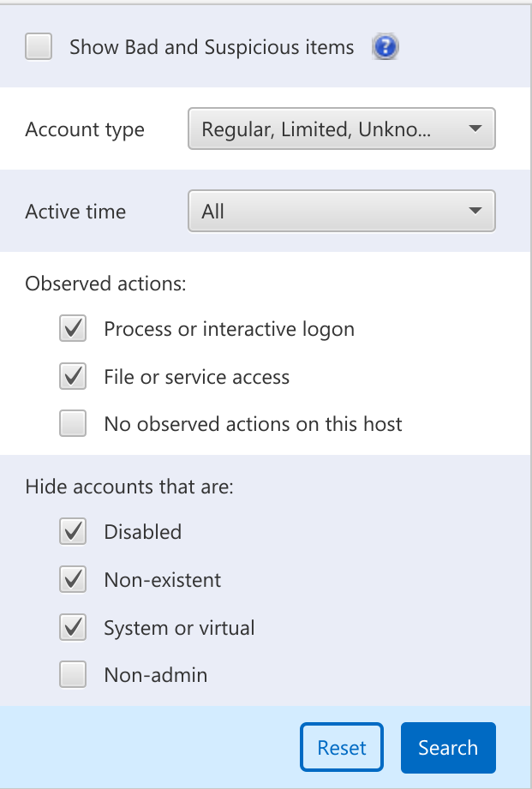Click the blue help question mark icon

tap(385, 47)
